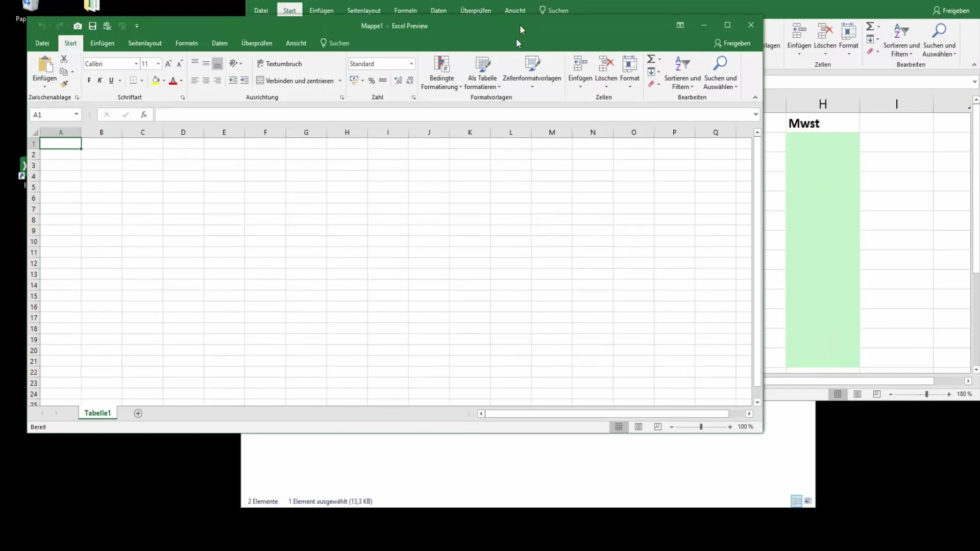This screenshot has height=551, width=980.
Task: Click Suchen und Auswählen in front window
Action: click(x=721, y=72)
